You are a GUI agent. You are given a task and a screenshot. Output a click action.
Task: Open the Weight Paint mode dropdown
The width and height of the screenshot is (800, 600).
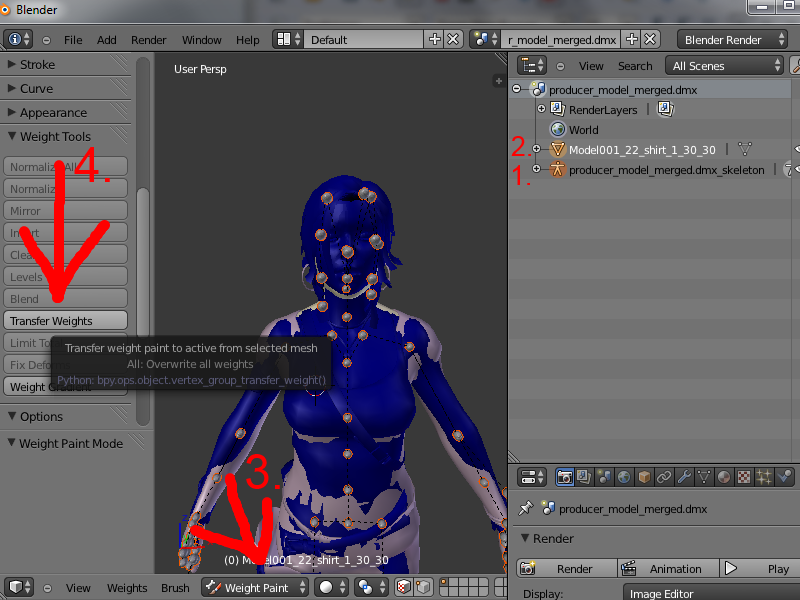(x=255, y=587)
